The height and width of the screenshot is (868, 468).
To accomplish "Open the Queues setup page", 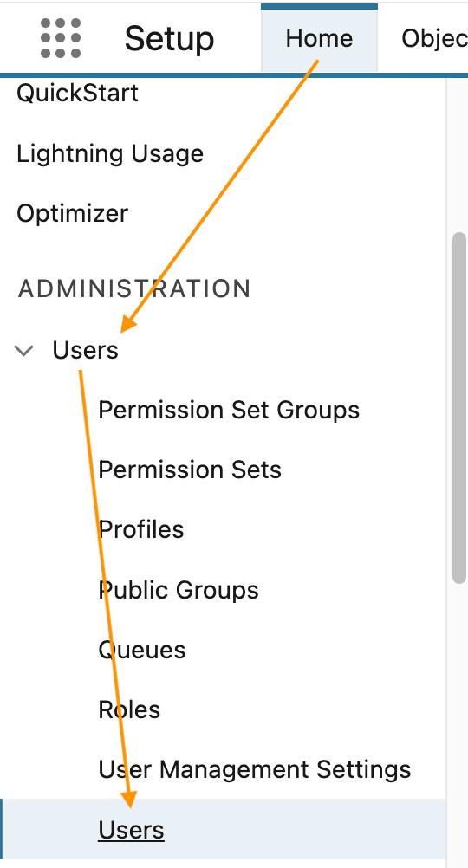I will click(142, 650).
